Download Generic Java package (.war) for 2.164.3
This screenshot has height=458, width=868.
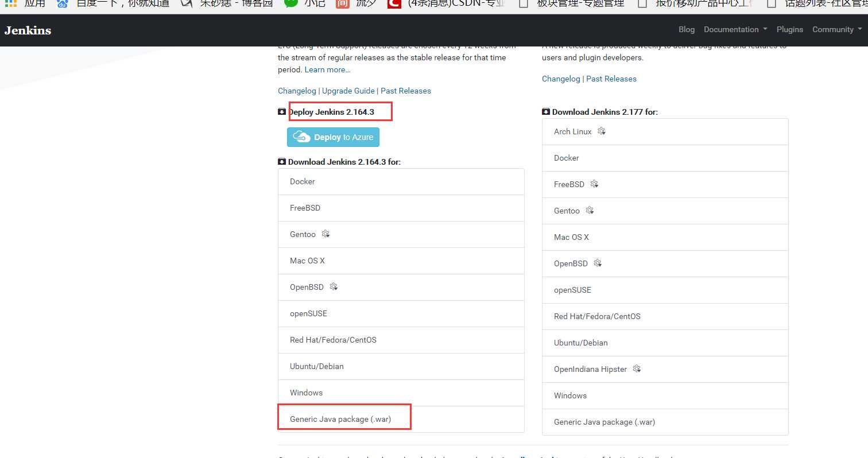(401, 419)
